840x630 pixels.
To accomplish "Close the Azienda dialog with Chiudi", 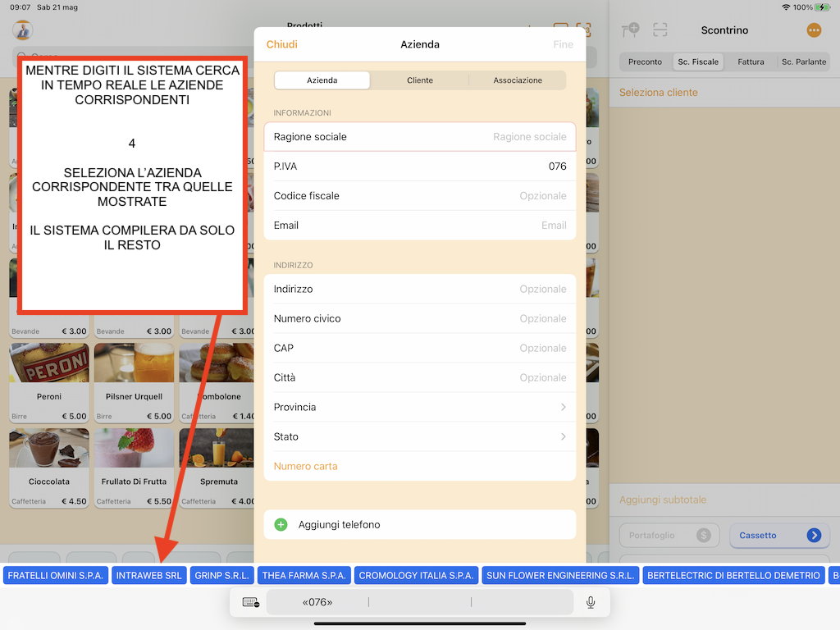I will [282, 44].
